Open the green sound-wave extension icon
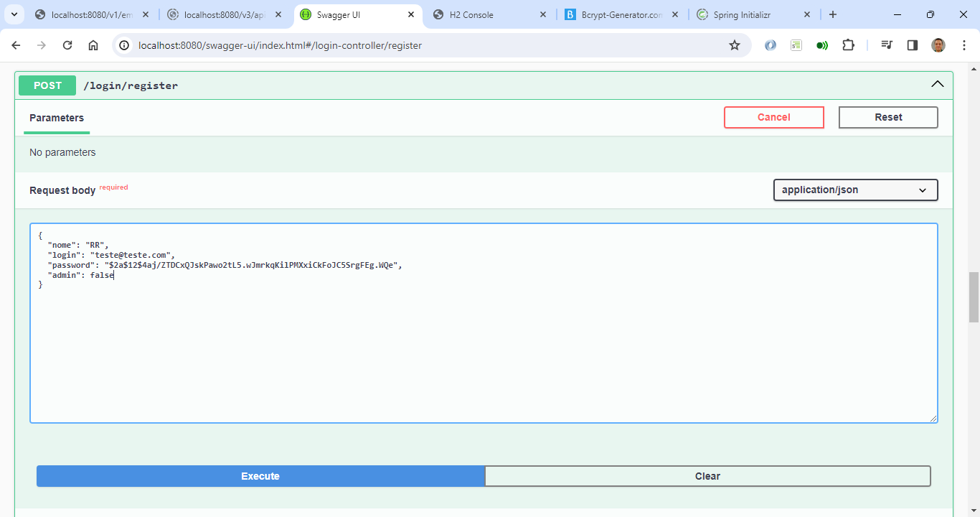The width and height of the screenshot is (980, 517). point(822,45)
